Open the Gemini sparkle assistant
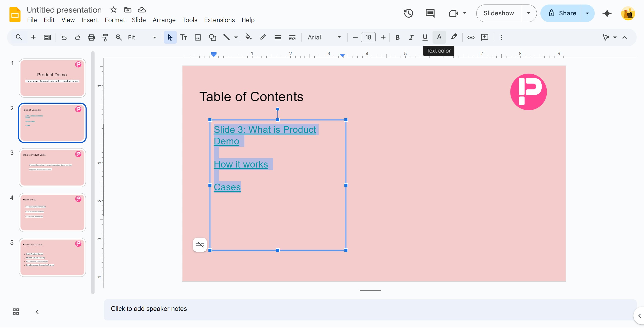 [607, 13]
